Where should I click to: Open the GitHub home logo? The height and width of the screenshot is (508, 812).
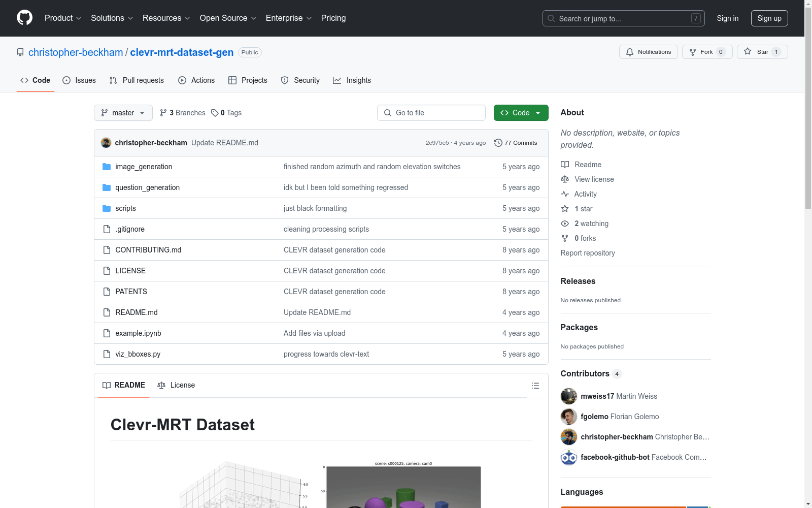(24, 18)
